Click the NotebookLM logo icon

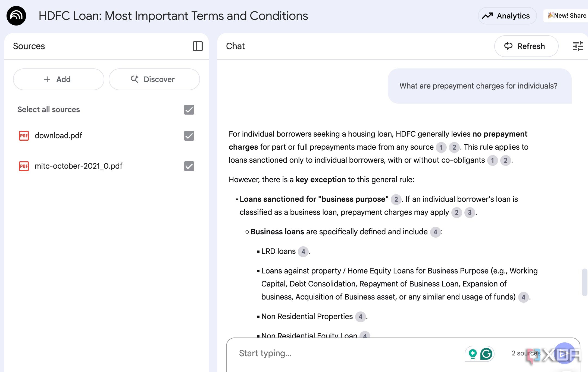coord(16,16)
